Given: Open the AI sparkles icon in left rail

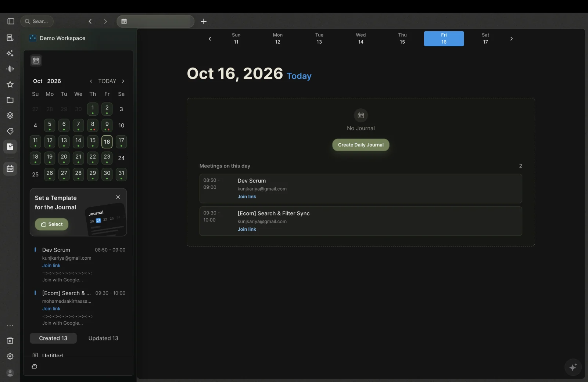Looking at the screenshot, I should click(x=10, y=53).
